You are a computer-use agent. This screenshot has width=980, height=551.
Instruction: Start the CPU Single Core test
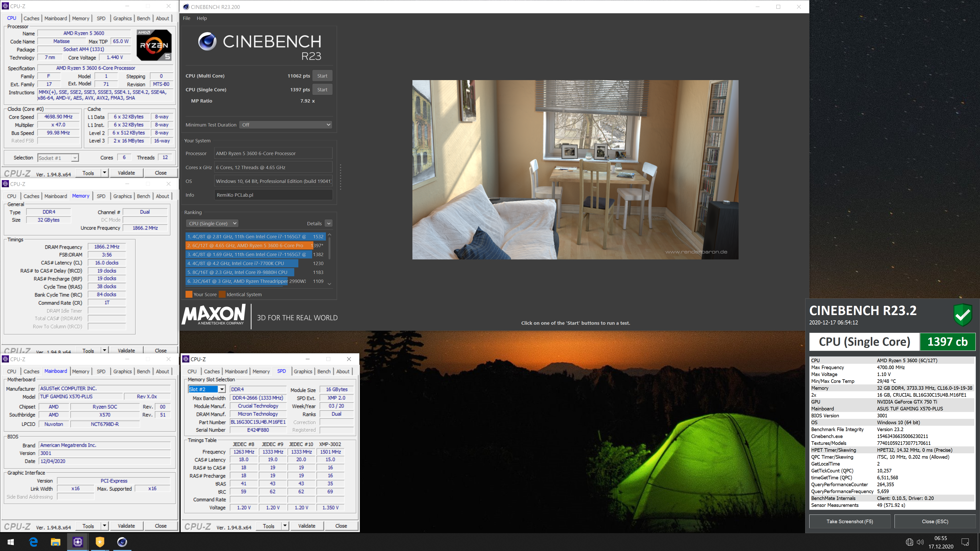tap(322, 89)
